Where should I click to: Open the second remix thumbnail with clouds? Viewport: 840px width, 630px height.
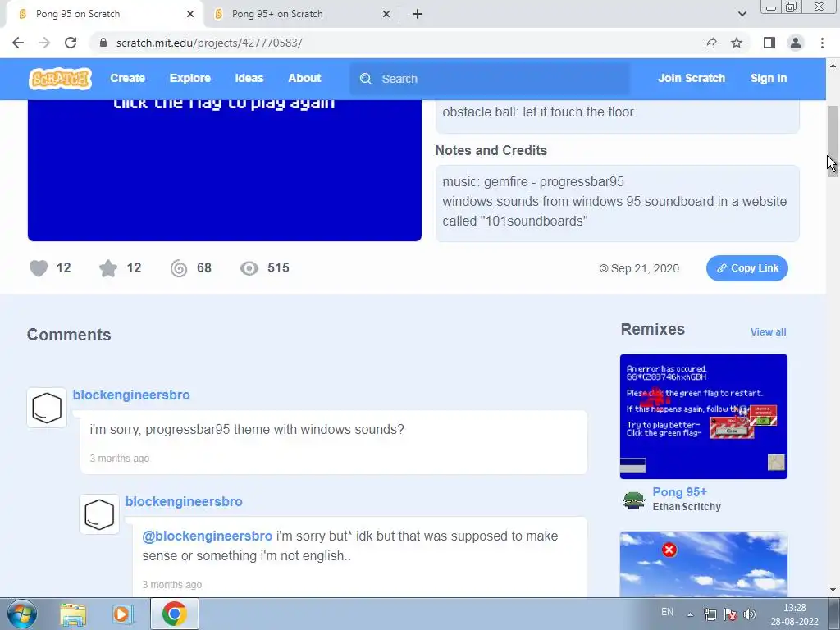pos(704,564)
